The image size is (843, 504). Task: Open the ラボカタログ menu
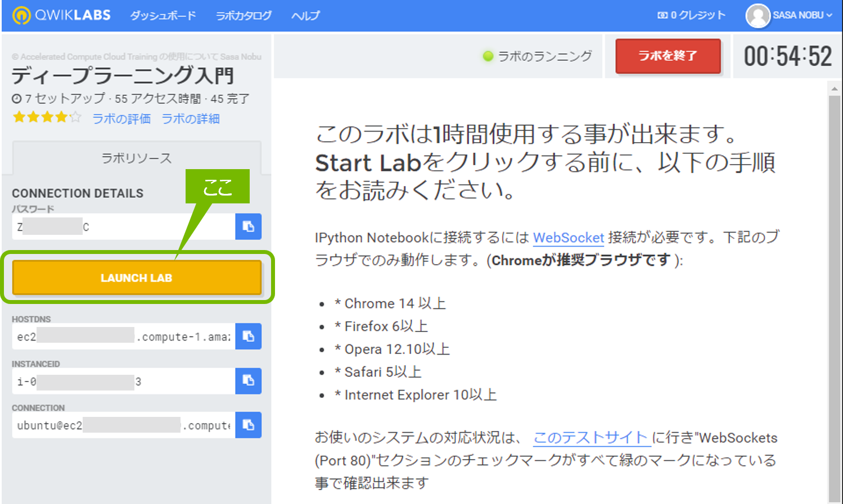[x=244, y=15]
